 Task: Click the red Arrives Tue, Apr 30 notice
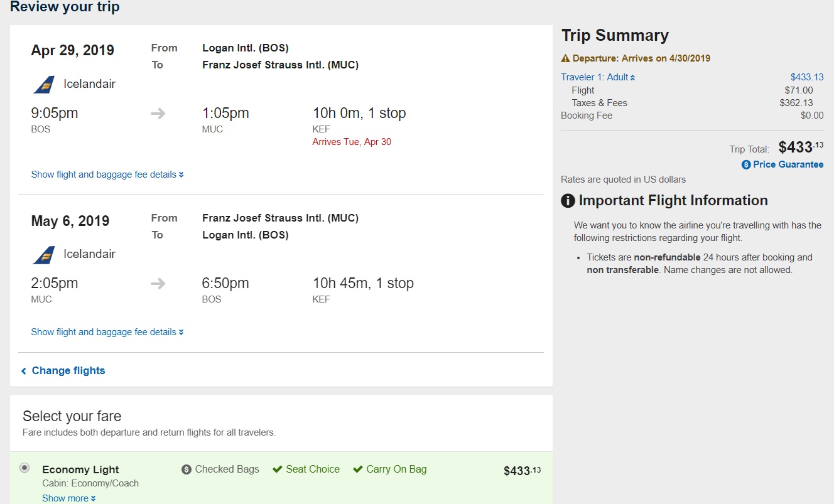pyautogui.click(x=352, y=142)
